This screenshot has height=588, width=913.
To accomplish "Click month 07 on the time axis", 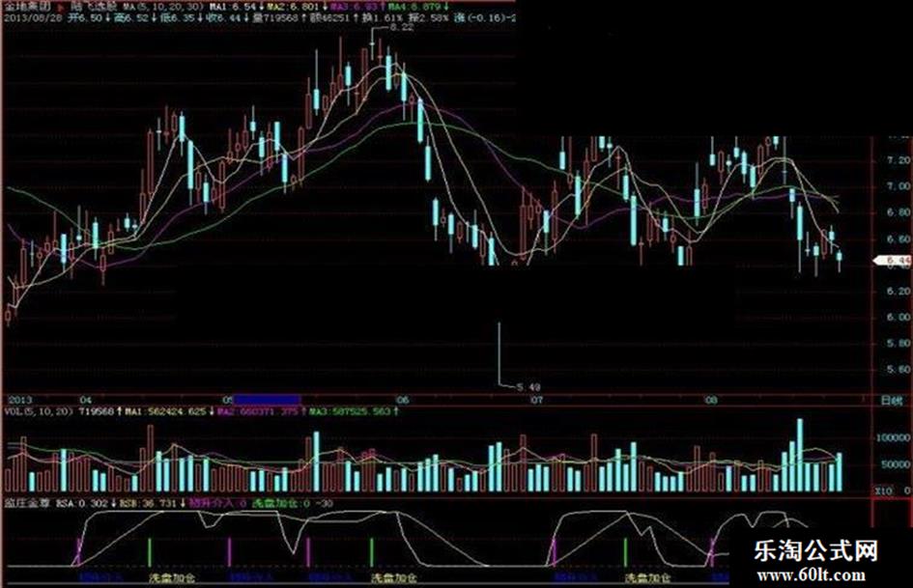I will click(x=536, y=400).
